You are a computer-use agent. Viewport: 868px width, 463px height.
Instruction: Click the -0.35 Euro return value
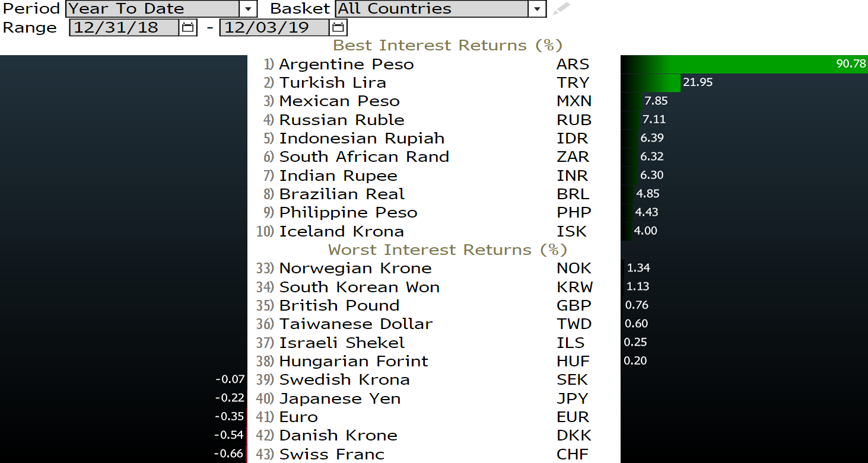pos(230,416)
